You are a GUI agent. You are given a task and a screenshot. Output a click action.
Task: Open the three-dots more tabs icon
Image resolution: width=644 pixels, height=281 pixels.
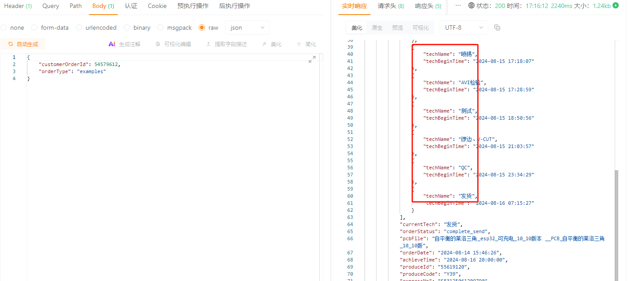(x=458, y=6)
